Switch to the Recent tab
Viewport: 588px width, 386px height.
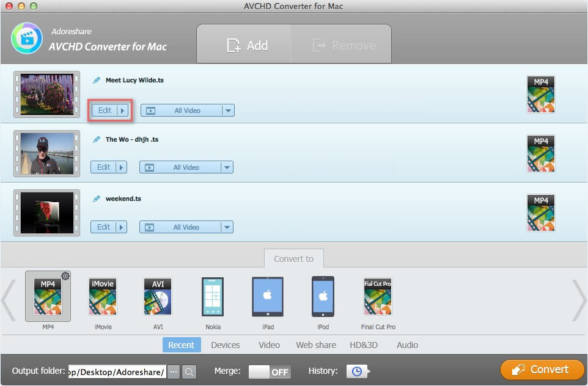tap(182, 345)
